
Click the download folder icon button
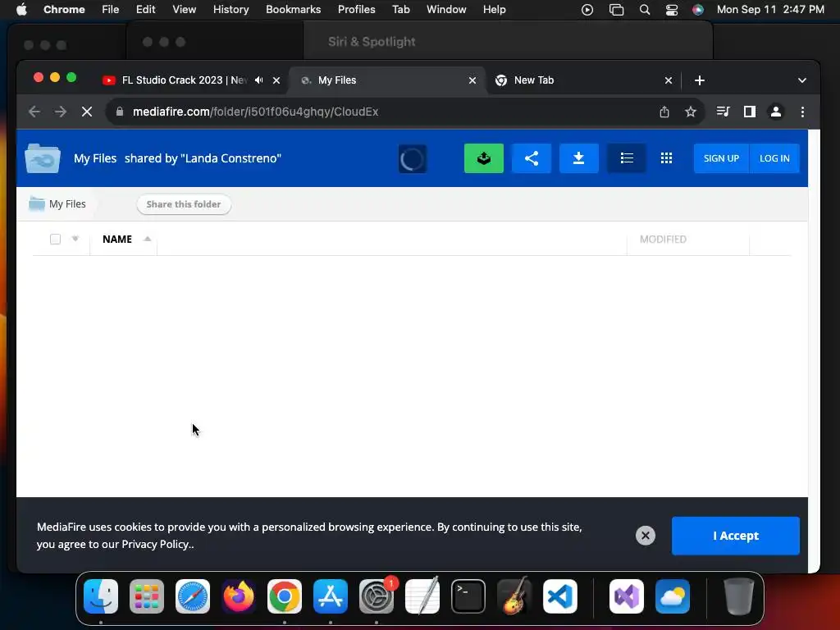pos(578,158)
